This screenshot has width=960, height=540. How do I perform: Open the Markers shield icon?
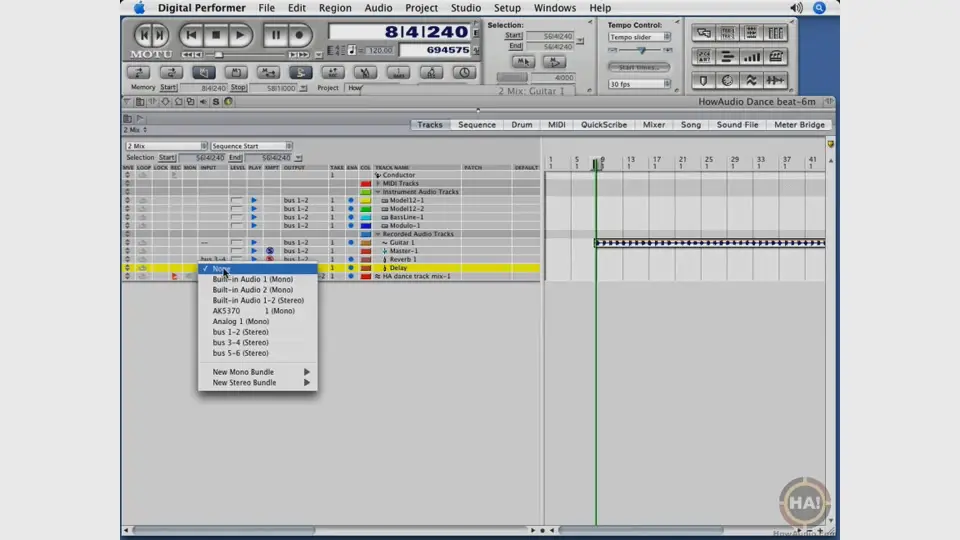[x=703, y=80]
